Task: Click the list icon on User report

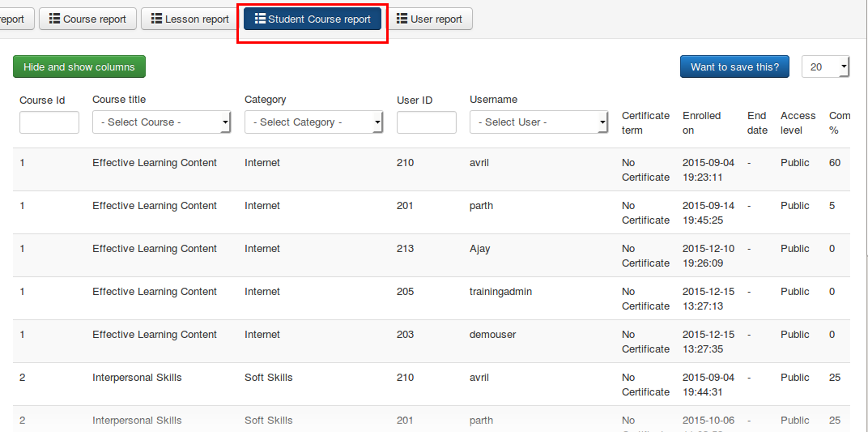Action: pyautogui.click(x=402, y=19)
